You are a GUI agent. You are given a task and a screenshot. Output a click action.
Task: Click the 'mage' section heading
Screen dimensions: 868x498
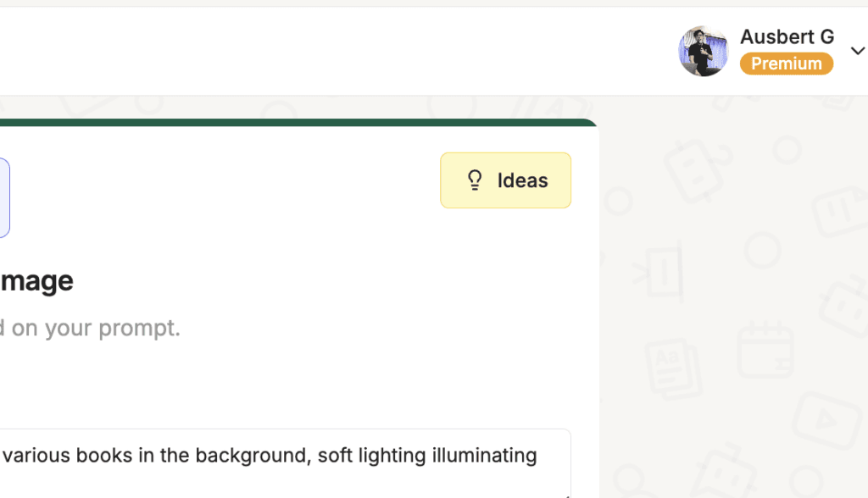coord(36,280)
